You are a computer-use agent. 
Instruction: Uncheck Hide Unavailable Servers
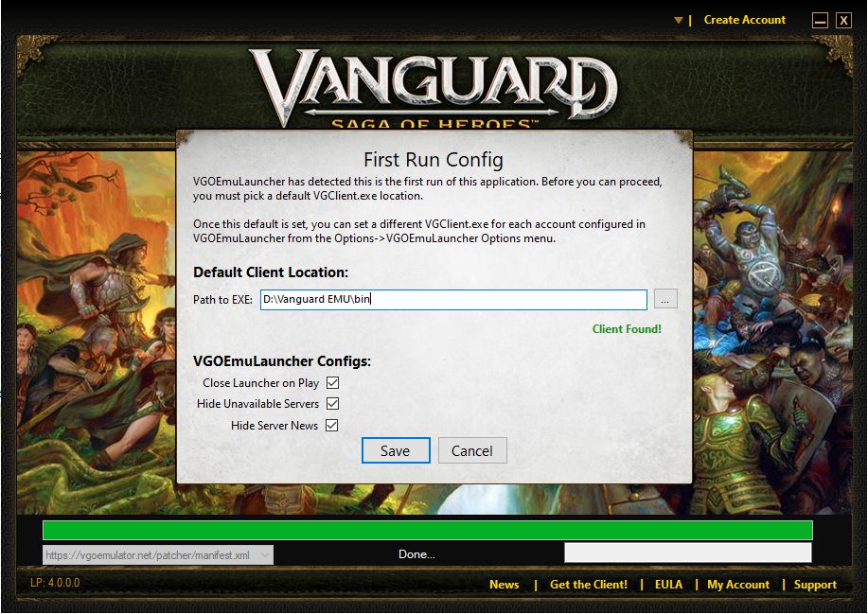(x=332, y=404)
